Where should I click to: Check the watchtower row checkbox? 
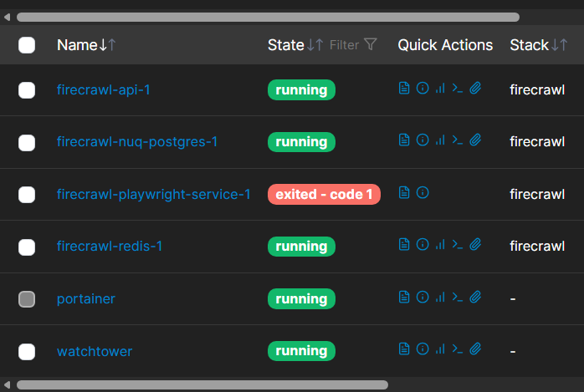(27, 351)
